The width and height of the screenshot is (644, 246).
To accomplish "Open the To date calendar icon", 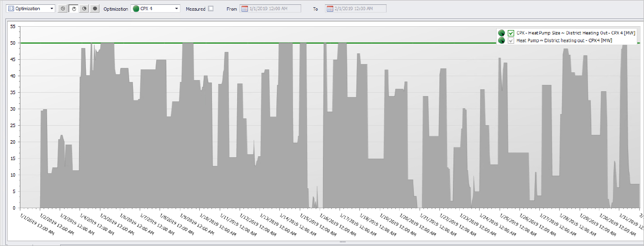I will pos(330,8).
